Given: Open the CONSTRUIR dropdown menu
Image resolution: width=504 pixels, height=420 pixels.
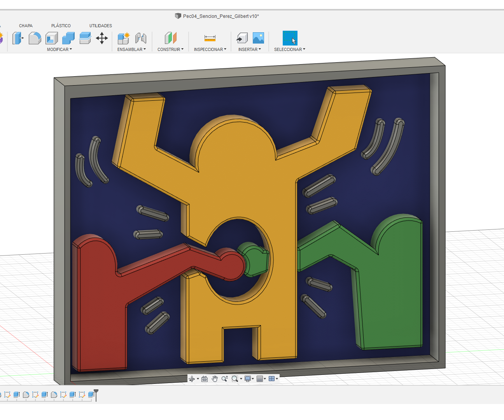Looking at the screenshot, I should point(170,49).
